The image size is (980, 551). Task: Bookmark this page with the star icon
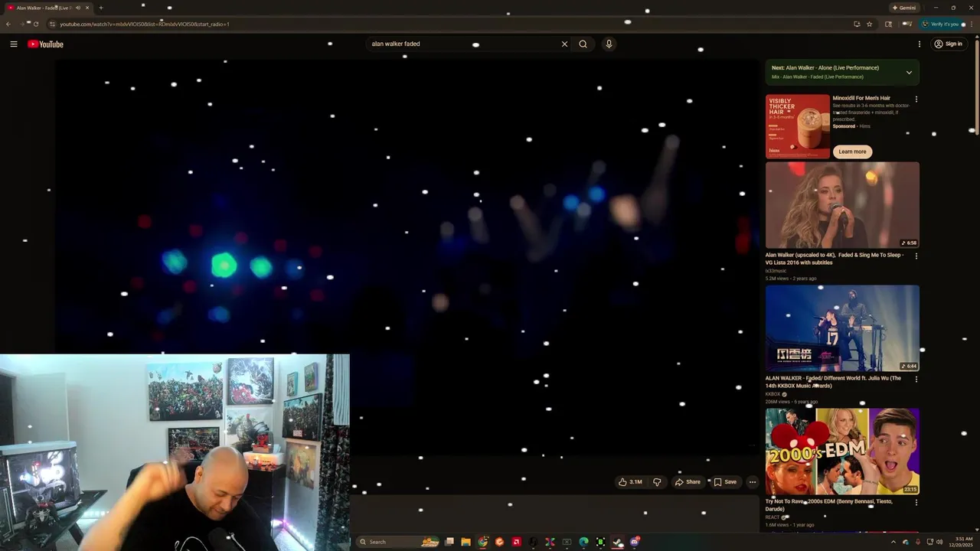click(869, 24)
